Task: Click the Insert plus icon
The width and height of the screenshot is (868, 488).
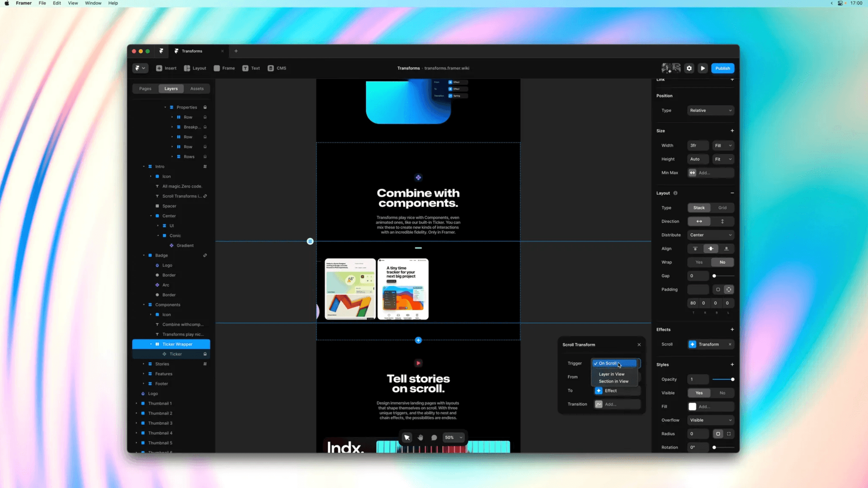Action: point(159,68)
